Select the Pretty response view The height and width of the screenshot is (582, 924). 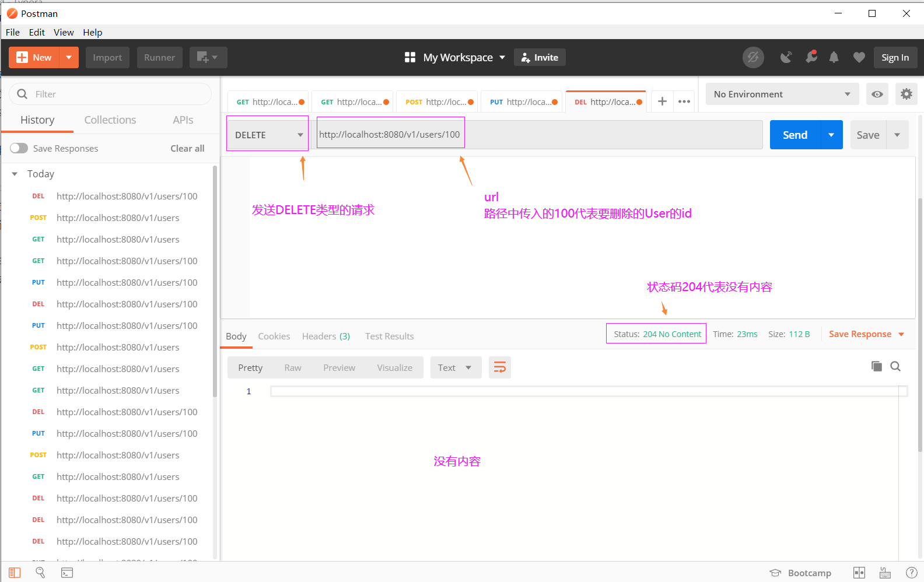point(250,367)
